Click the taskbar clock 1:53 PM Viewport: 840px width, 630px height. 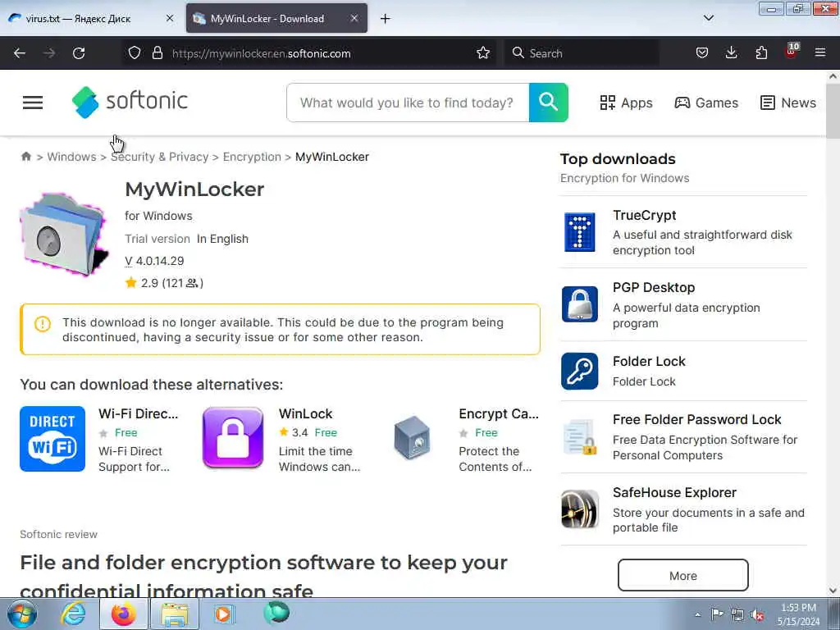click(x=798, y=608)
